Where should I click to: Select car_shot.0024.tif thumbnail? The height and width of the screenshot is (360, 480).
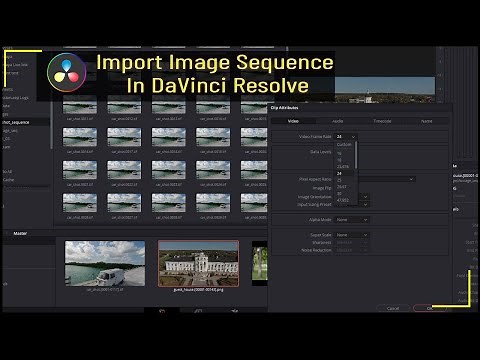coord(213,170)
